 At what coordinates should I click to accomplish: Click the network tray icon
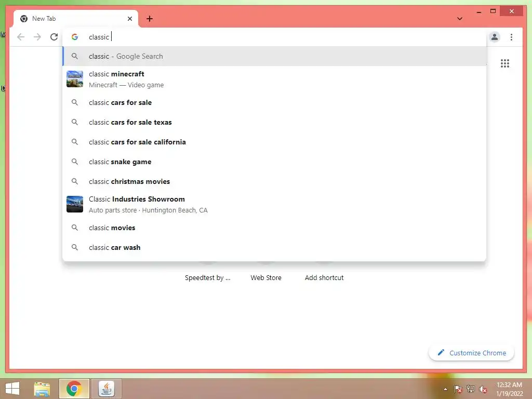click(x=471, y=389)
